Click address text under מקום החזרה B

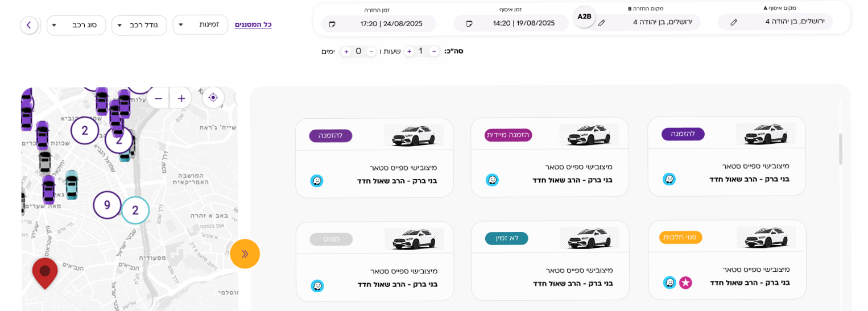[x=663, y=22]
